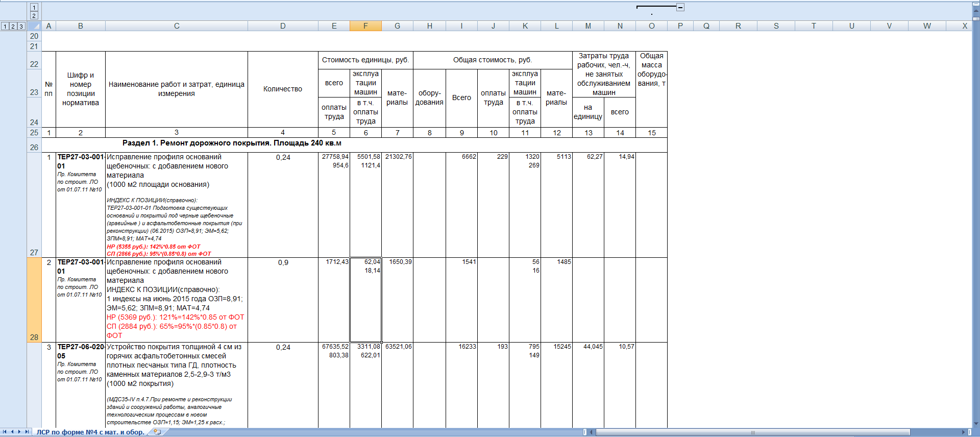Go to the first sheet tab arrow
980x437 pixels.
[5, 432]
